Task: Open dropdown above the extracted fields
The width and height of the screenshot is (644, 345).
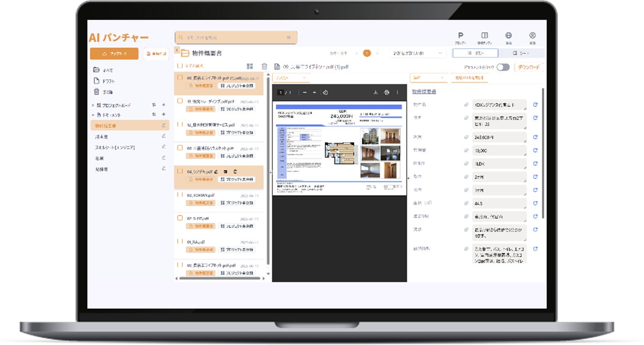Action: pos(428,78)
